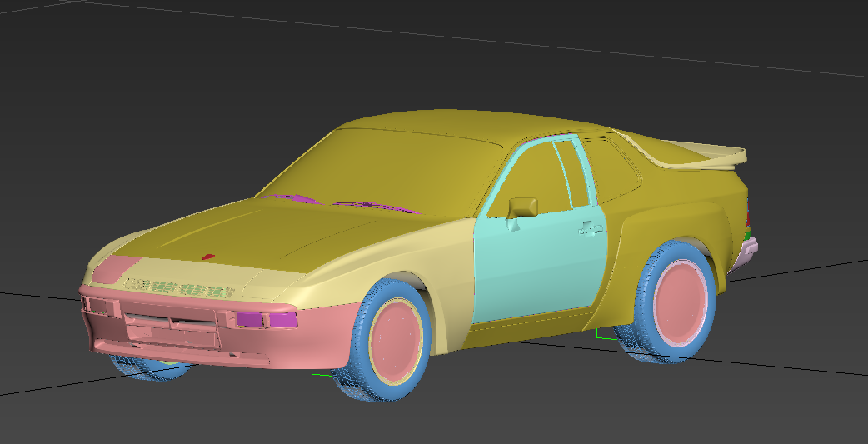This screenshot has width=868, height=444.
Task: Select the pink pop-up headlight cover patch
Action: [x=115, y=270]
